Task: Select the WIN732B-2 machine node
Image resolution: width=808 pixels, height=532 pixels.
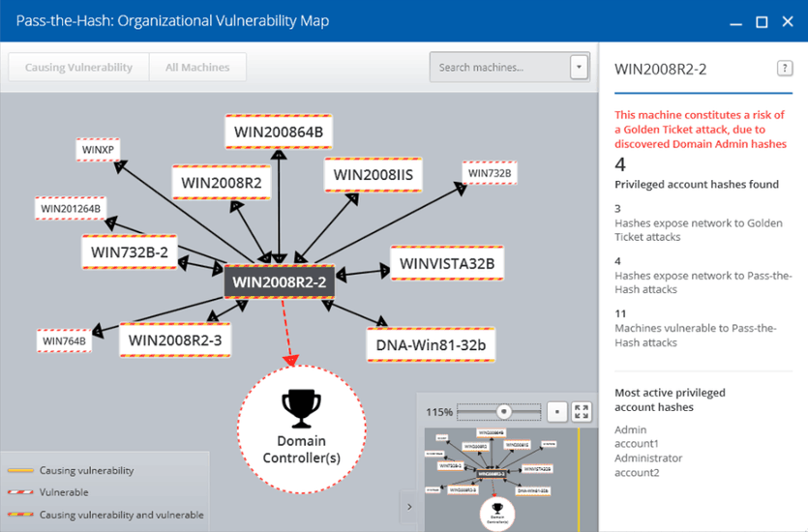Action: pos(130,251)
